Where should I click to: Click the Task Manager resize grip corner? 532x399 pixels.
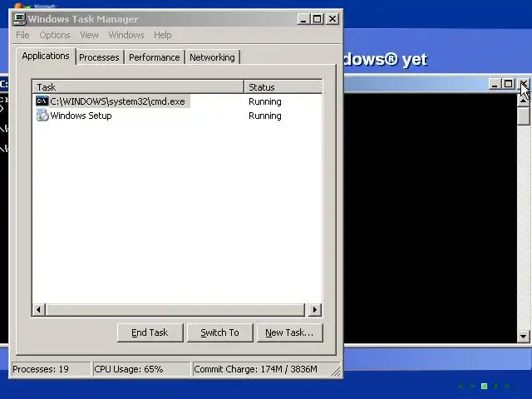click(336, 372)
